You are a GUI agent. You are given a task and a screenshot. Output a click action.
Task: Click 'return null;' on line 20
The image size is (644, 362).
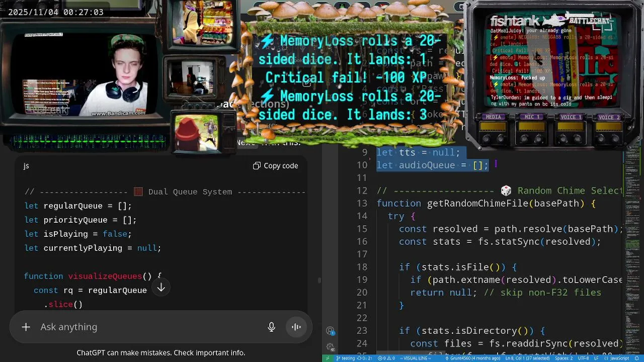(443, 293)
